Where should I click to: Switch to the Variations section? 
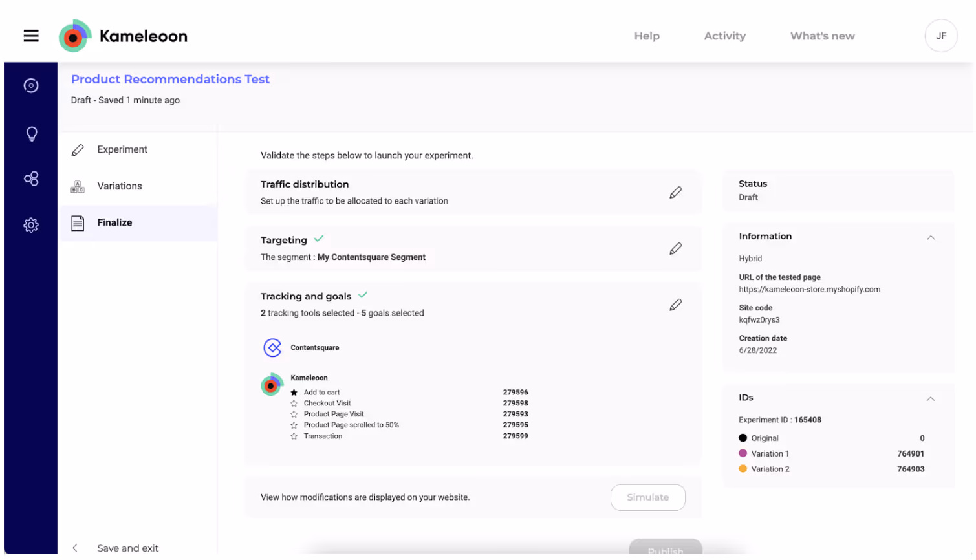(x=120, y=186)
